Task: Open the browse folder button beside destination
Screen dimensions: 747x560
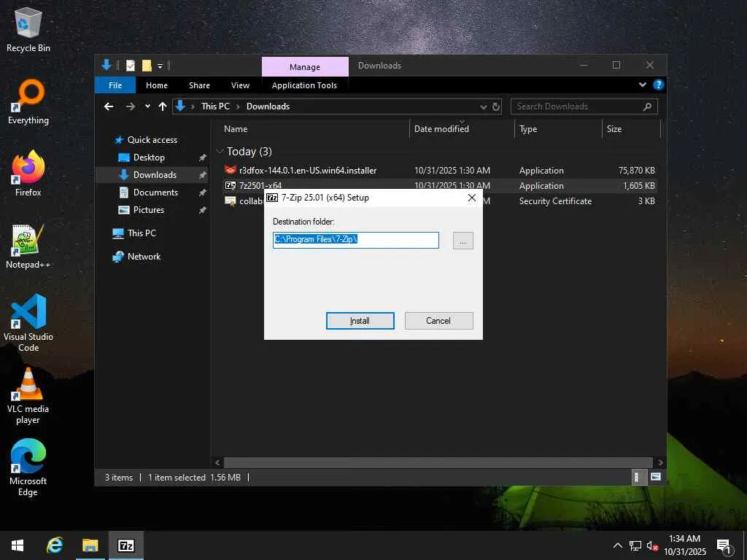Action: (x=462, y=241)
